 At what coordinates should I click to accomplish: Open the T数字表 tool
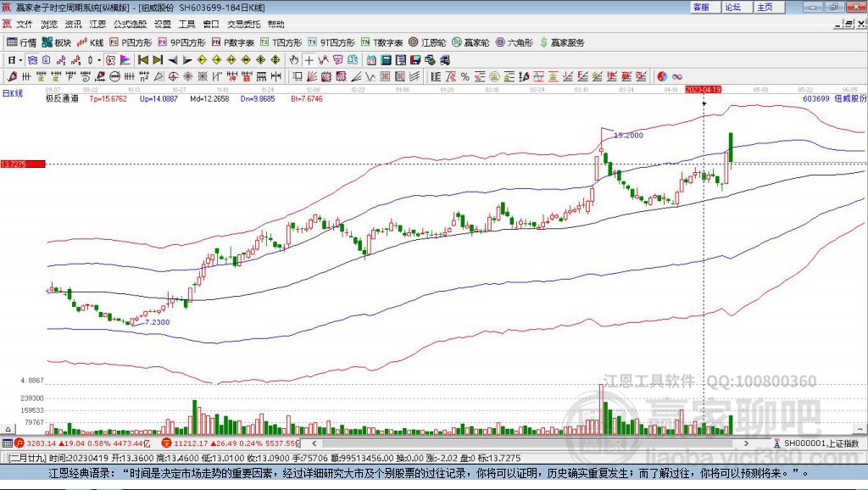[x=382, y=42]
